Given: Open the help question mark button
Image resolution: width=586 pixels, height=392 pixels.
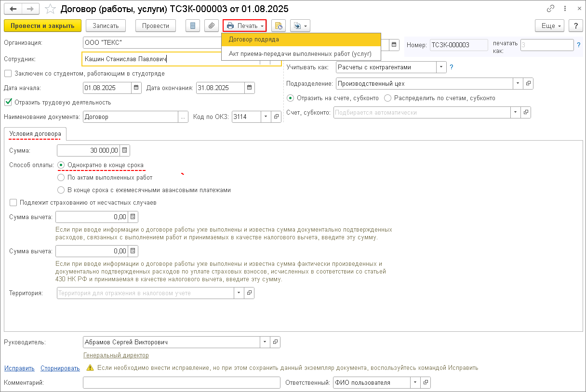Looking at the screenshot, I should pos(575,26).
